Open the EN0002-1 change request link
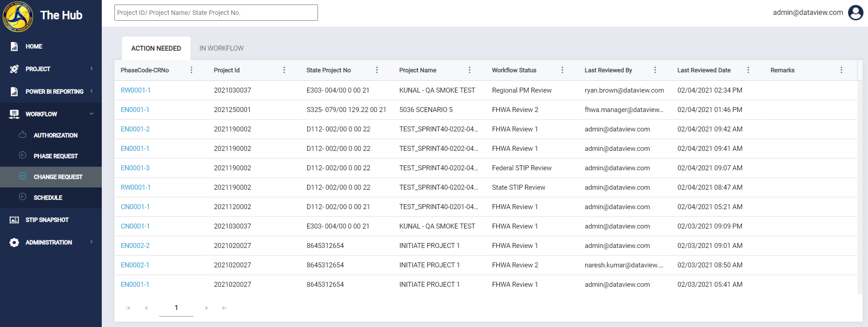Image resolution: width=868 pixels, height=327 pixels. 135,265
